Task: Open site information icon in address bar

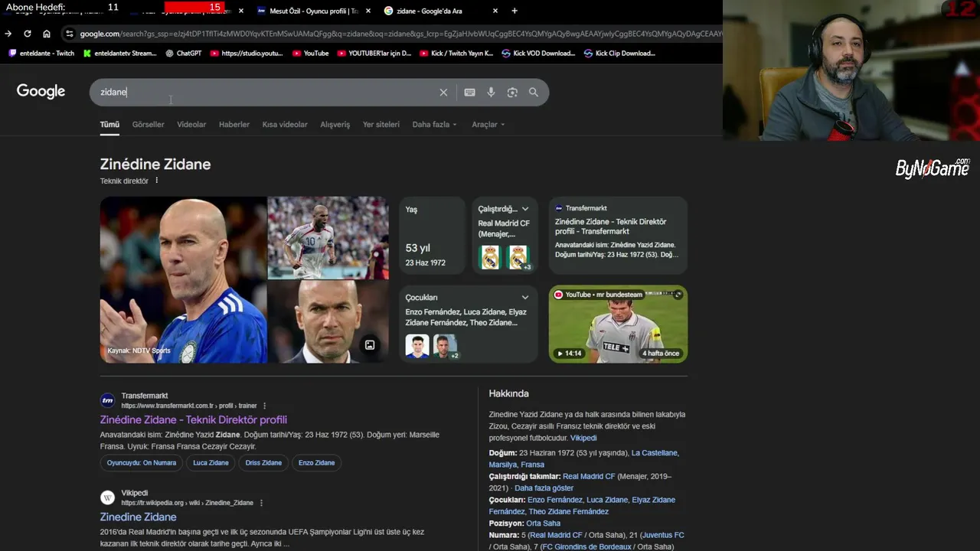Action: click(x=70, y=34)
